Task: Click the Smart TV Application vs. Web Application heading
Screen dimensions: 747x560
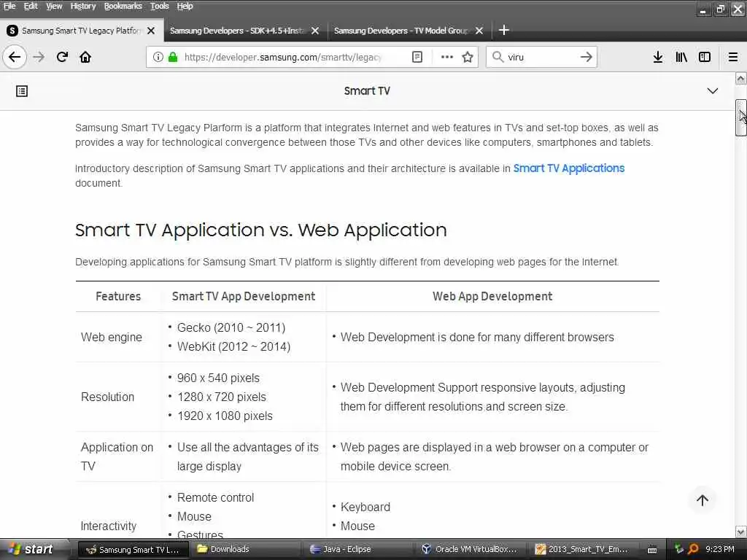Action: (x=261, y=230)
